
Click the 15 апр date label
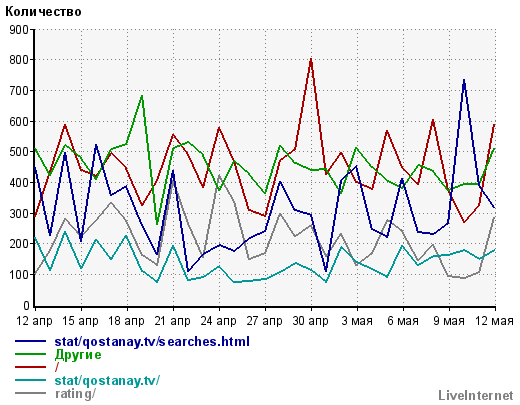click(x=80, y=321)
